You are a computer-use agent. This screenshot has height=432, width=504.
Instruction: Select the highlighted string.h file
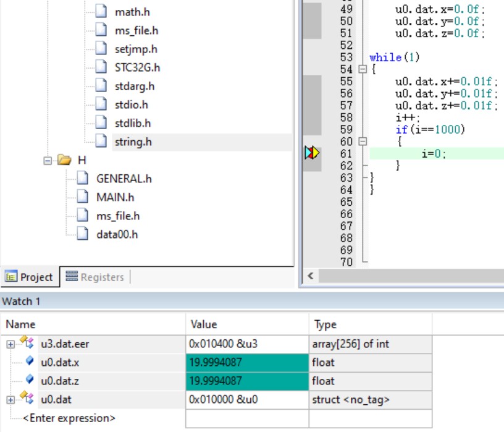133,142
